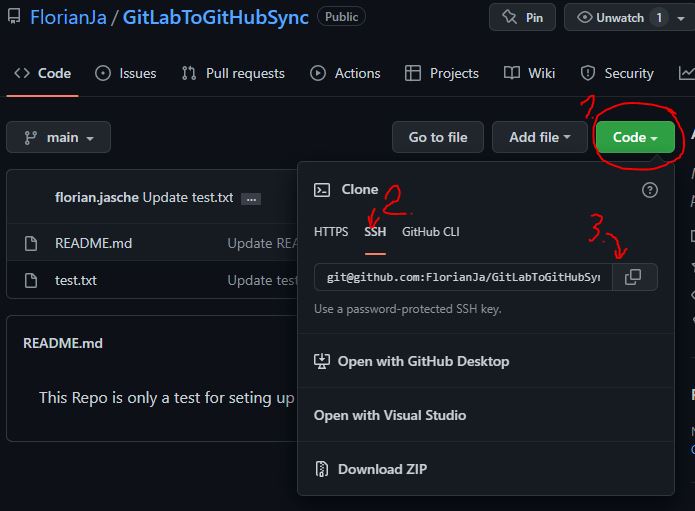Open the main branch selector dropdown
This screenshot has height=511, width=695.
click(59, 137)
